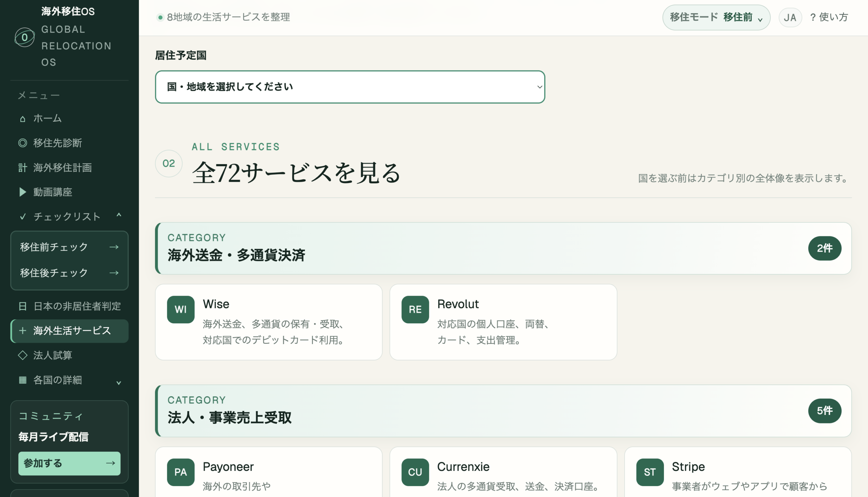The width and height of the screenshot is (868, 497).
Task: Go to ホーム in the menu
Action: 69,118
